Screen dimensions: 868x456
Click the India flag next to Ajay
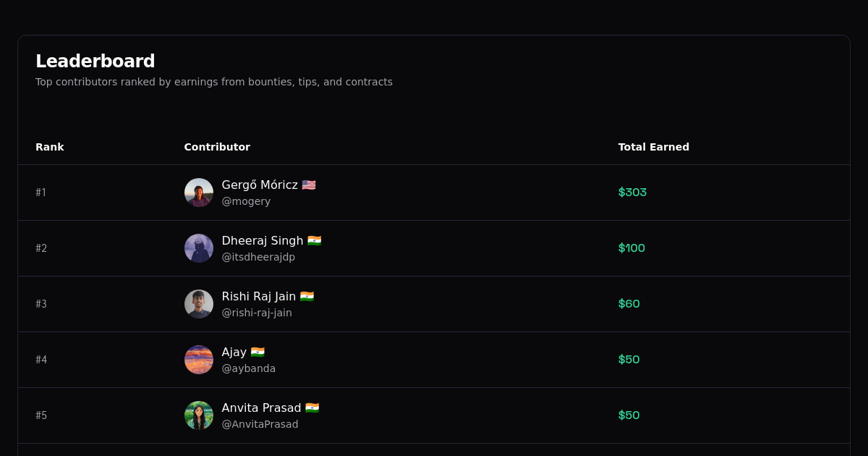tap(258, 352)
